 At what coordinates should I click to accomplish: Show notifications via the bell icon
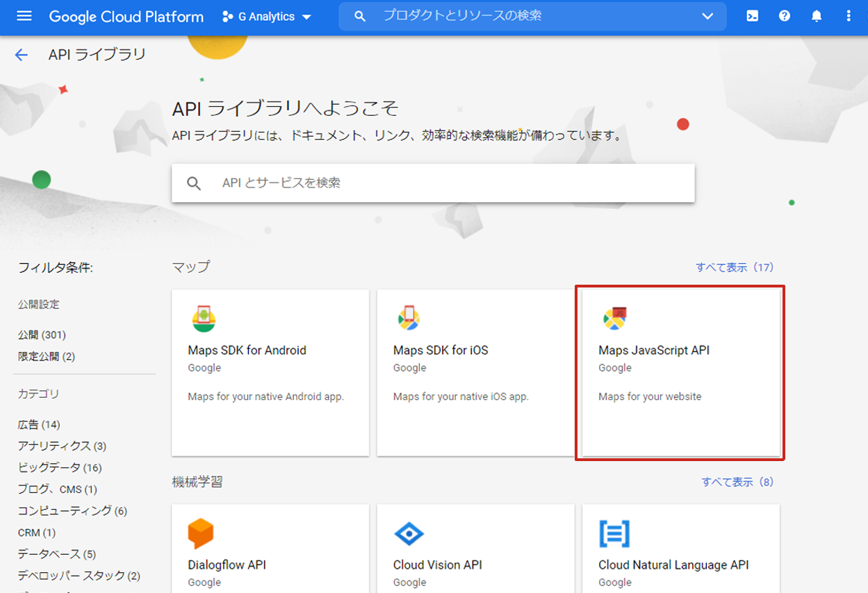(x=817, y=16)
